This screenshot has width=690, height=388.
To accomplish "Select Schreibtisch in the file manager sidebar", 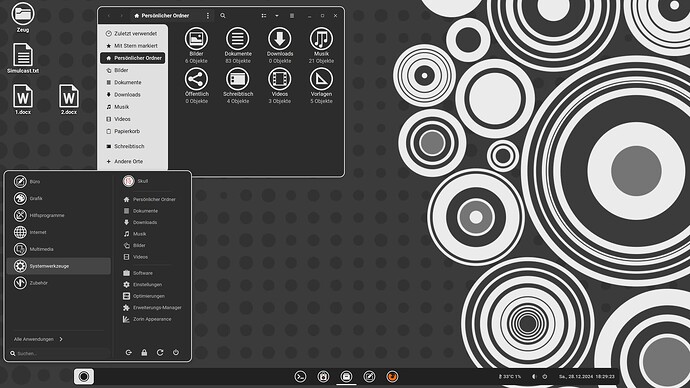I will coord(132,146).
